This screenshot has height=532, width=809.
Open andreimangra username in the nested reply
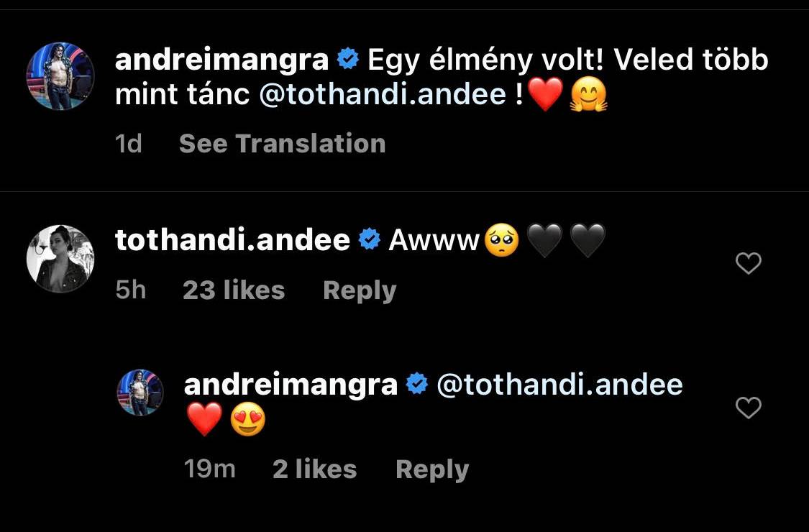(291, 385)
